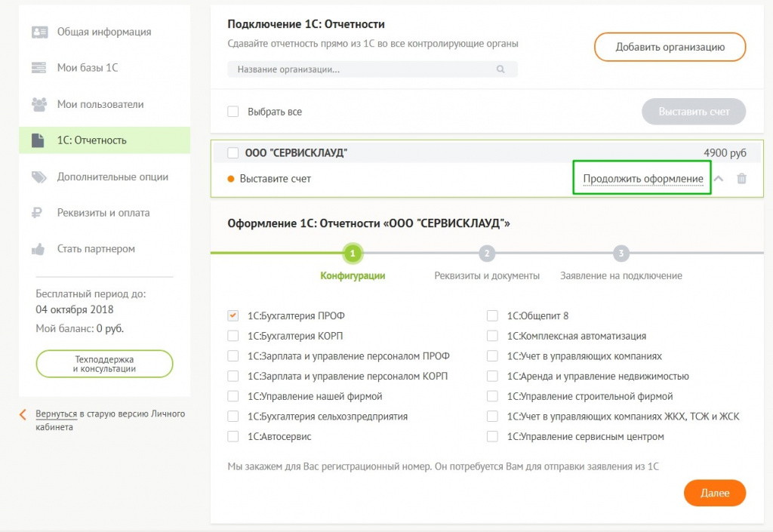
Task: Enable 1С:Комплексная автоматизация checkbox
Action: (492, 336)
